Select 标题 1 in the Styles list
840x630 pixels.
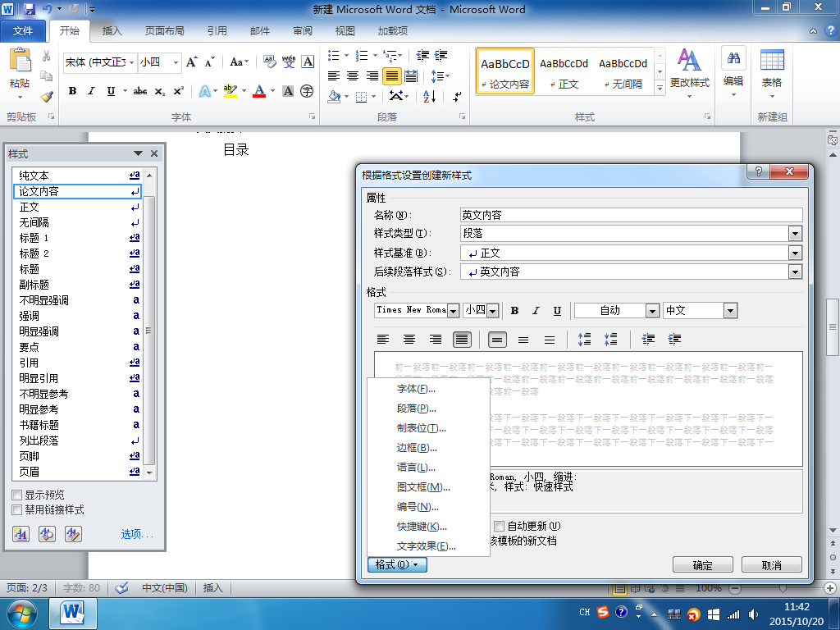point(77,238)
